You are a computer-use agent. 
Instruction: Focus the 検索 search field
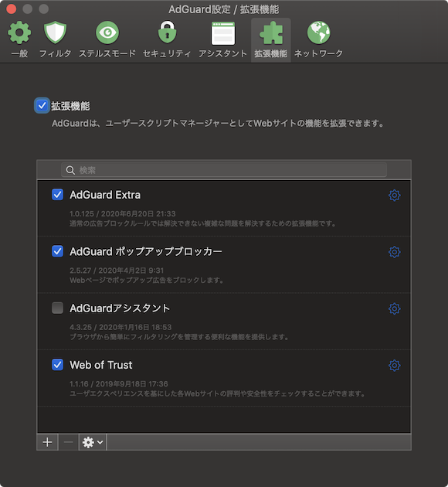click(x=224, y=170)
